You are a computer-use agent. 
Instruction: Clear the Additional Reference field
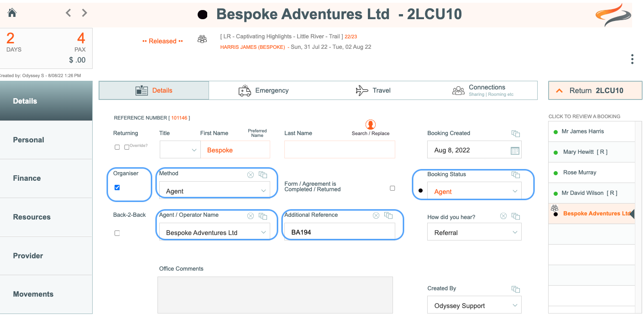coord(376,215)
